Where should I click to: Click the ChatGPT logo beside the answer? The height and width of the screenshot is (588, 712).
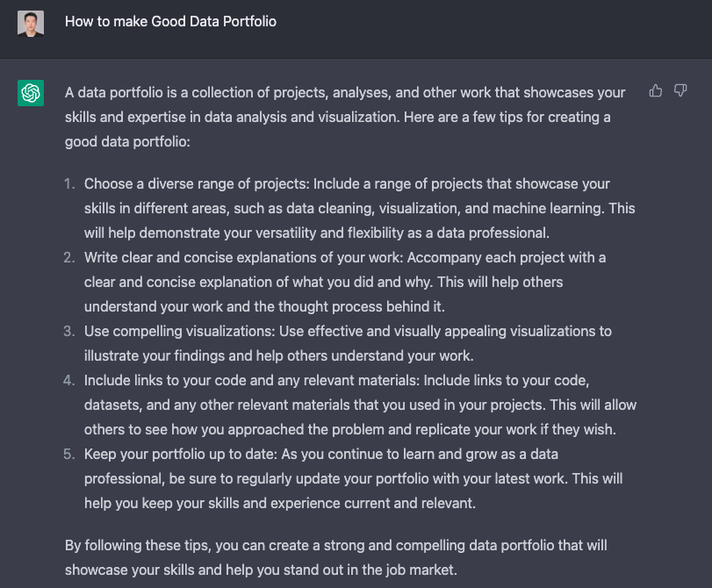31,93
